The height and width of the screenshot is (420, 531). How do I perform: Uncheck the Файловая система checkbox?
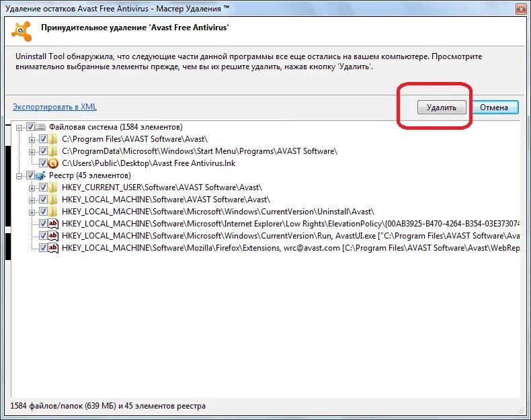30,127
